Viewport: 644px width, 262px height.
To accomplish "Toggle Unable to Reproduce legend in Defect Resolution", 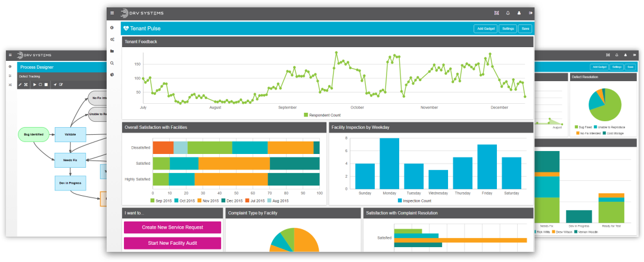I will tap(609, 128).
